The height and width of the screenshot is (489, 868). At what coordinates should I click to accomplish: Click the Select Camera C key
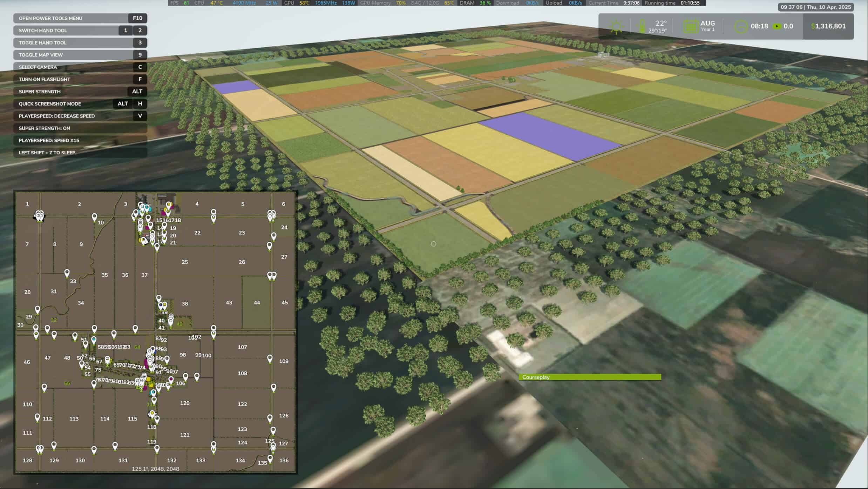140,67
